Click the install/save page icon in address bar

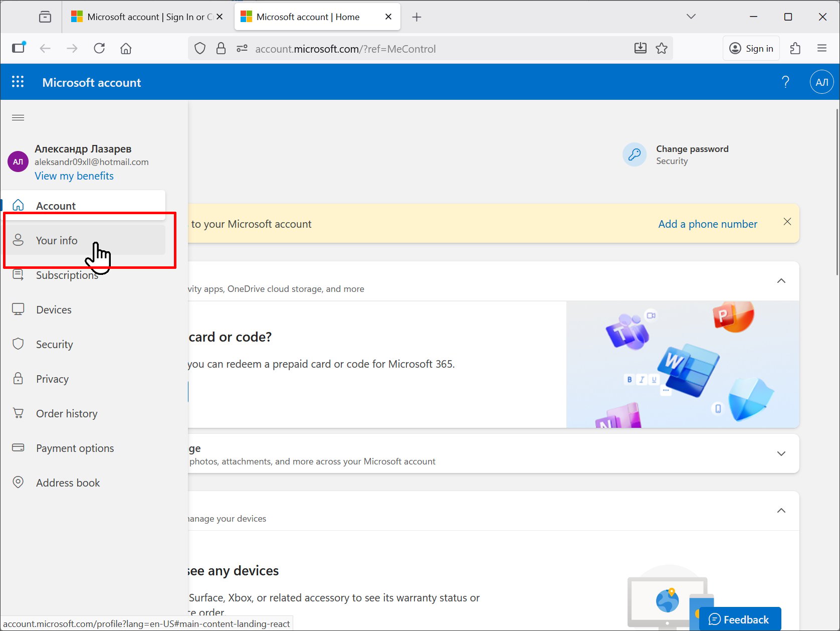[641, 49]
